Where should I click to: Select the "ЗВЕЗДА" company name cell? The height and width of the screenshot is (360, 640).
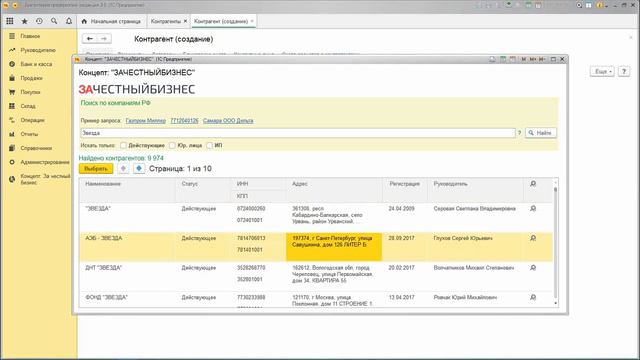point(98,209)
